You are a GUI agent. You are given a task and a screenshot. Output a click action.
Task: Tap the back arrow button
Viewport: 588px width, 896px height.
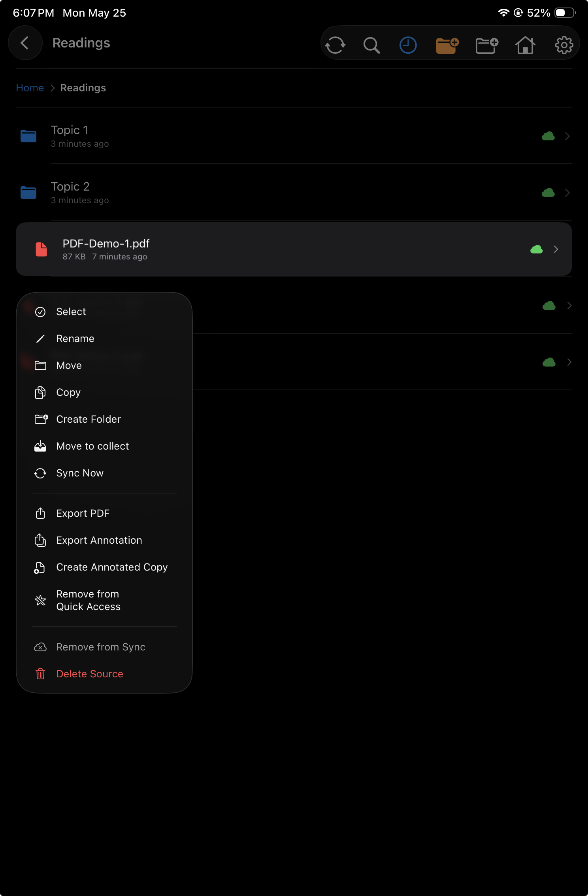[25, 43]
